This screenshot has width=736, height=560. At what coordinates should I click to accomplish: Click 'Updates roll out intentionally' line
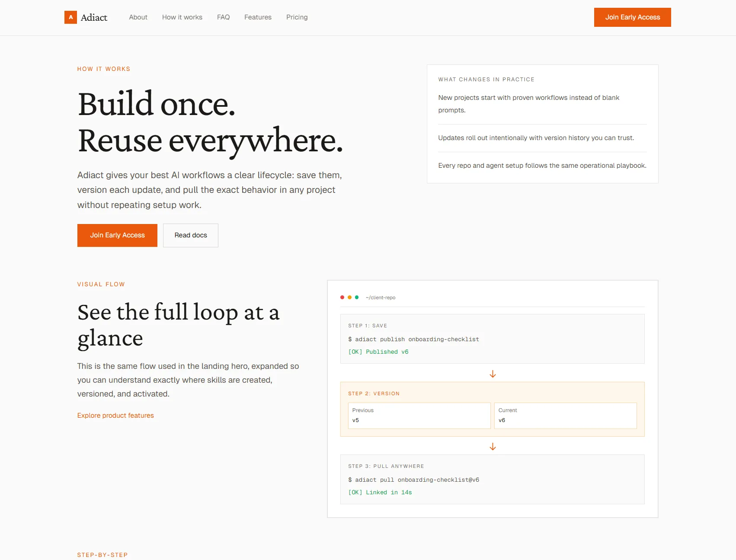536,138
